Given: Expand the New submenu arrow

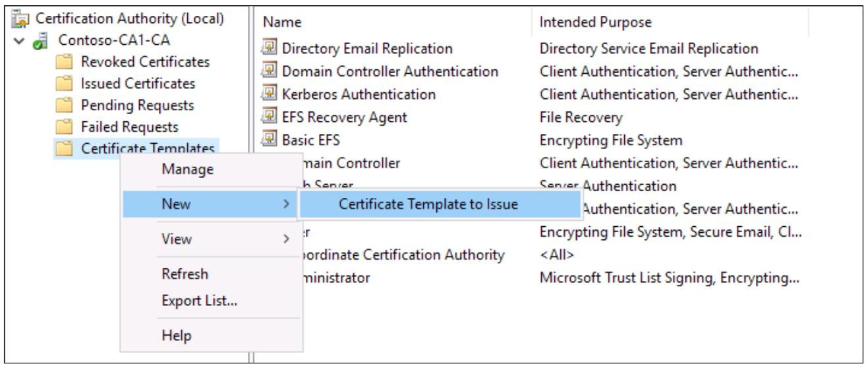Looking at the screenshot, I should click(285, 204).
